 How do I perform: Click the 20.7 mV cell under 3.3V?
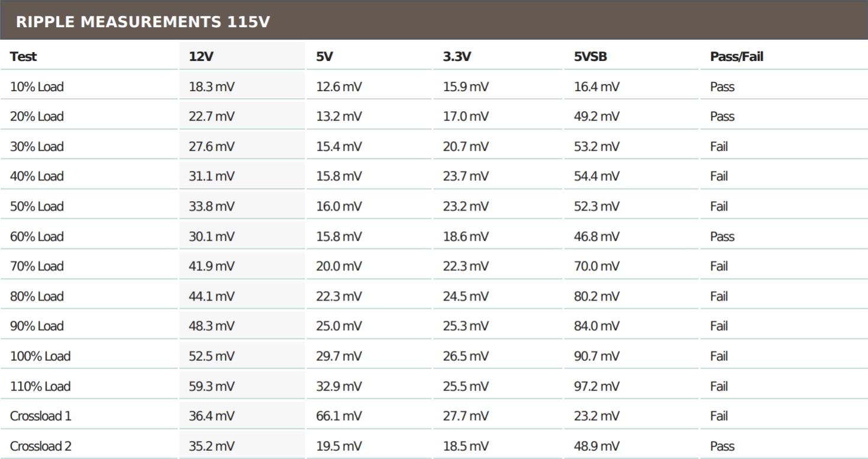point(466,147)
